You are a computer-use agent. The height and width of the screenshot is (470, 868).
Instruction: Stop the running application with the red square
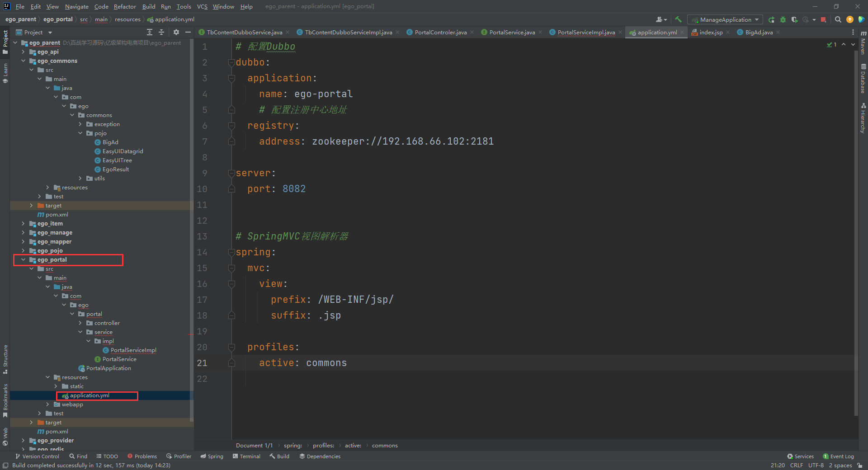[x=823, y=19]
